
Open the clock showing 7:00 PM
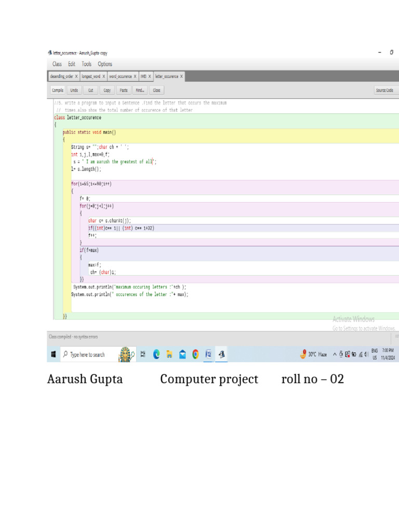pos(388,354)
